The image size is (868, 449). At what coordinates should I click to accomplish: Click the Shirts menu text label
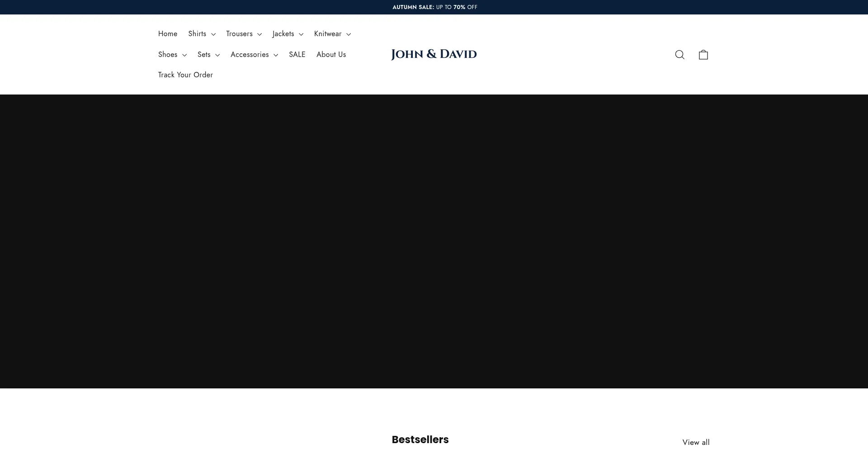[x=197, y=34]
